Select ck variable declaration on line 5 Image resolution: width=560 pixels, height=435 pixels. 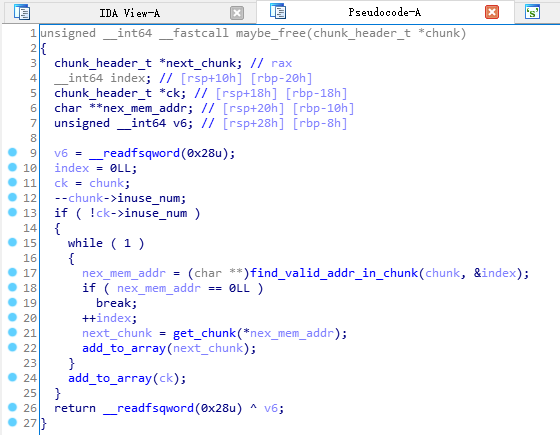tap(173, 93)
